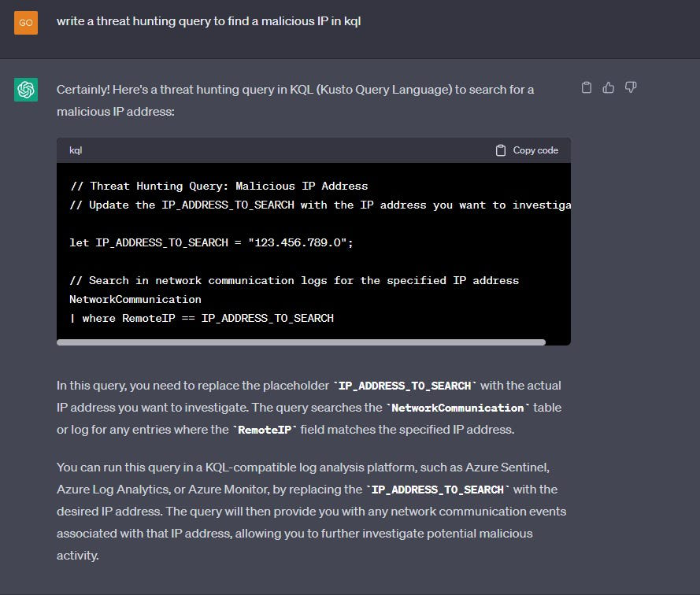Give the response a thumbs up

609,87
